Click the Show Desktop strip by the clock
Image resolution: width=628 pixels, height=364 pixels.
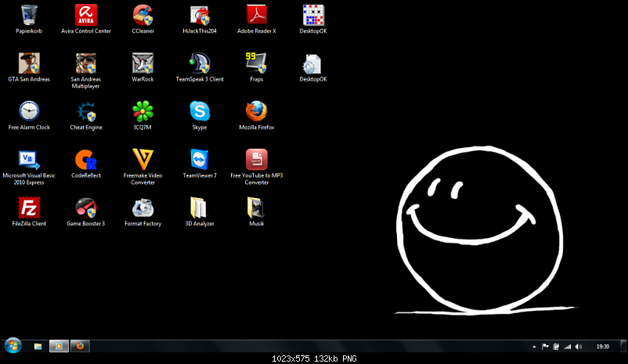click(x=623, y=346)
